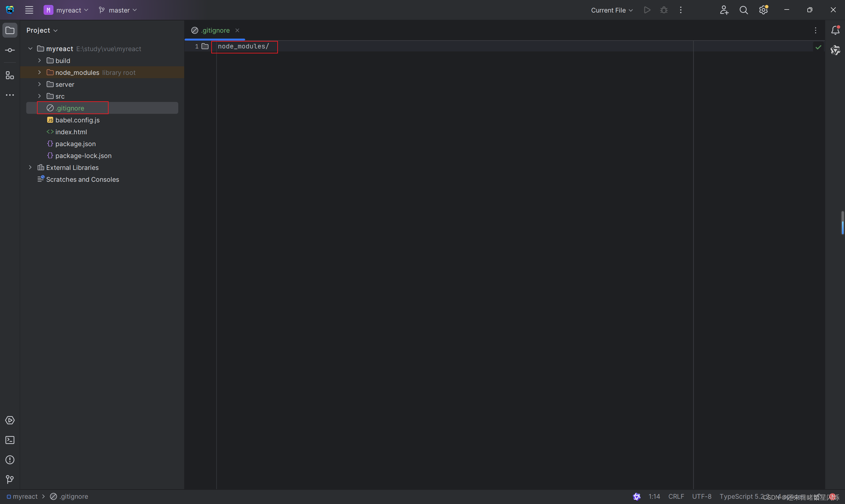This screenshot has height=504, width=845.
Task: Open the Commit tool window
Action: click(x=10, y=50)
